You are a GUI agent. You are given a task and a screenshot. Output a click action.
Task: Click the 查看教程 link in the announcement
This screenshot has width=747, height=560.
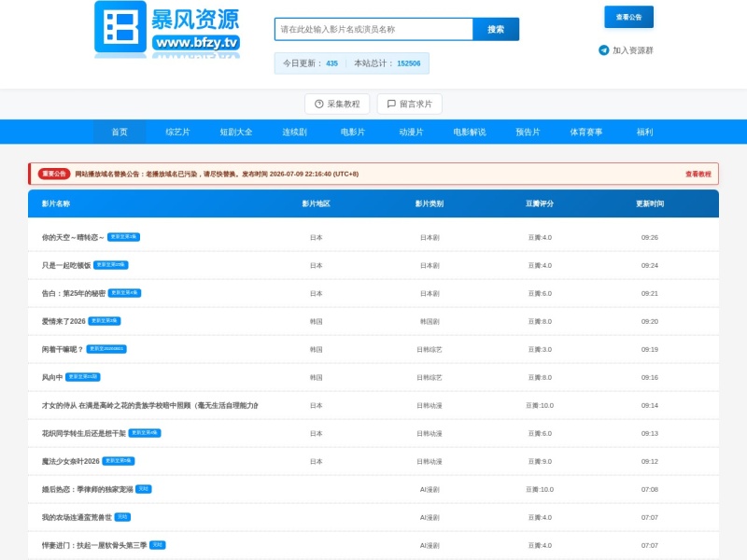pos(698,175)
